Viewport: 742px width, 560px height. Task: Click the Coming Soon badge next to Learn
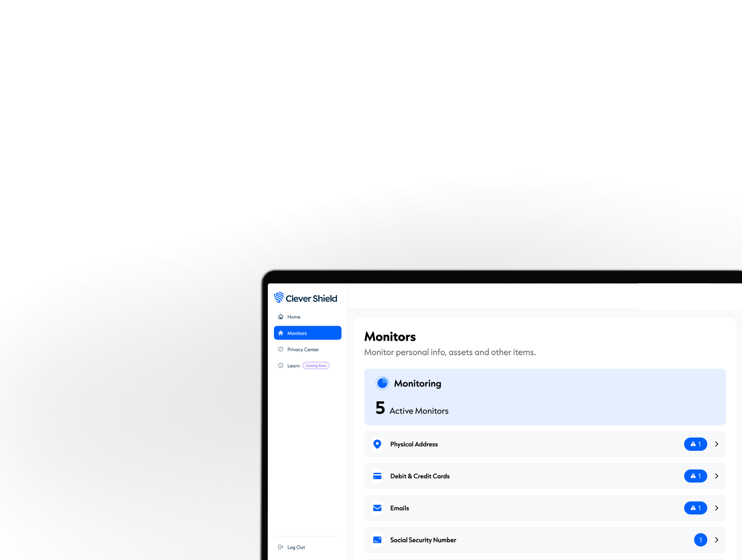pyautogui.click(x=316, y=365)
